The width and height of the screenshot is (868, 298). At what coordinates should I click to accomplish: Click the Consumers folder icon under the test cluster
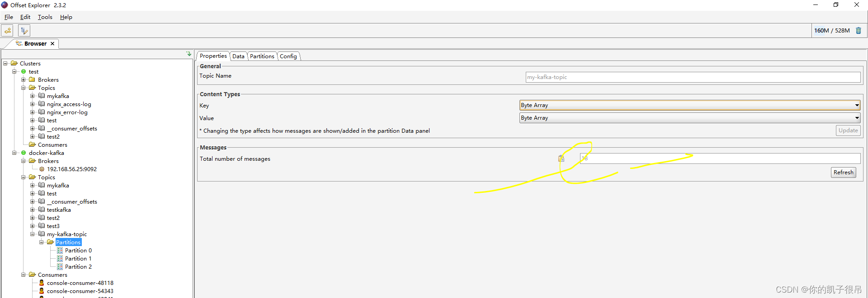point(32,144)
